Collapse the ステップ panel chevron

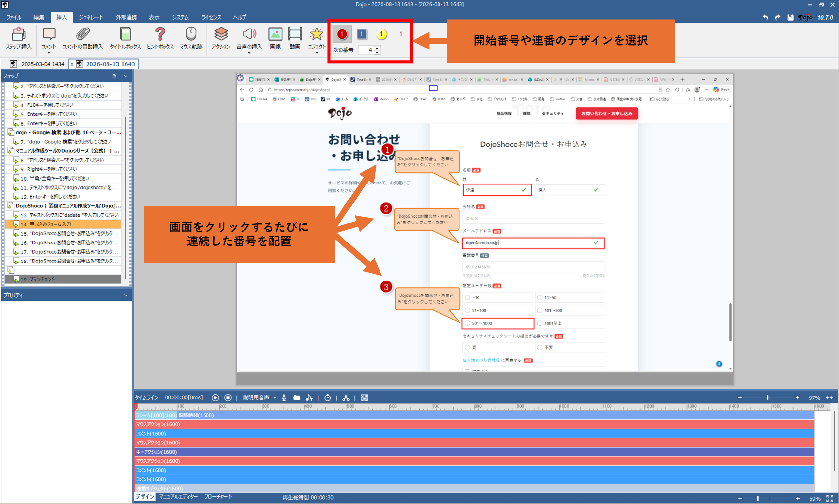[126, 76]
